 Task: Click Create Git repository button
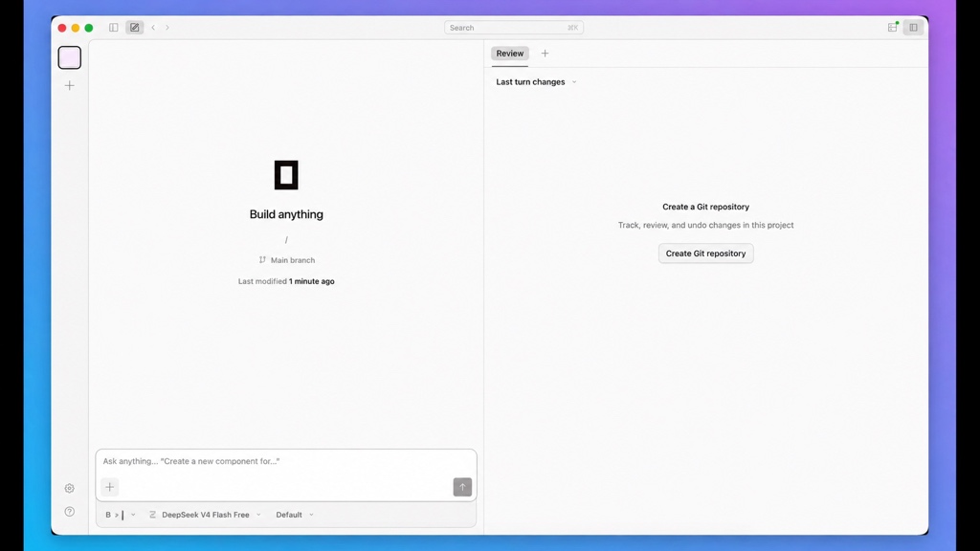[705, 253]
